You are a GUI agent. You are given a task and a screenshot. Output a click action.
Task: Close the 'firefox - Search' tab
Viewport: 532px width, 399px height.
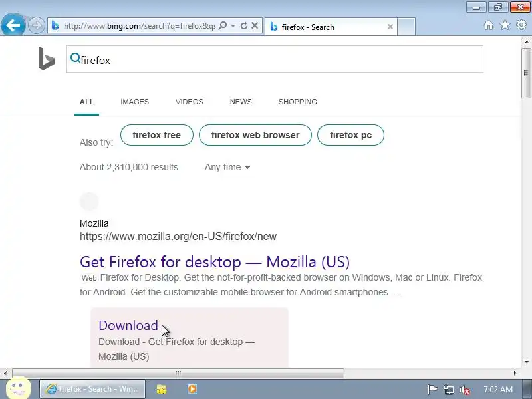point(390,27)
